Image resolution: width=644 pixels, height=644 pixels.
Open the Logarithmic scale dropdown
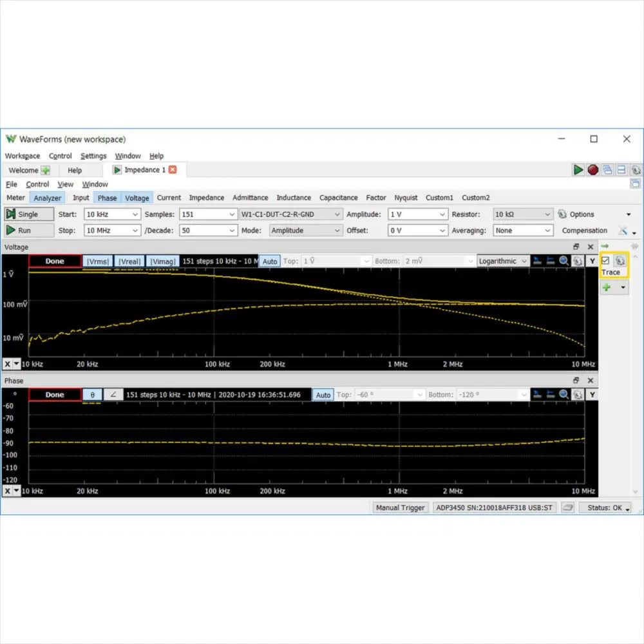click(x=524, y=261)
